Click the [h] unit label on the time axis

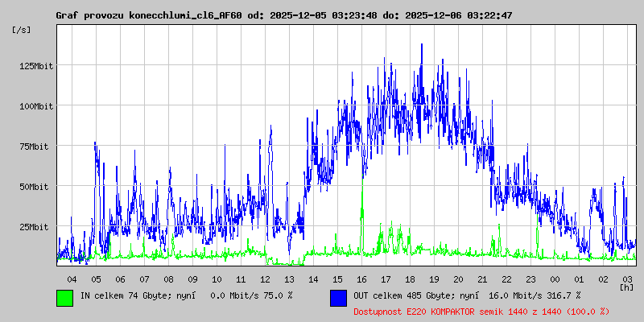626,287
